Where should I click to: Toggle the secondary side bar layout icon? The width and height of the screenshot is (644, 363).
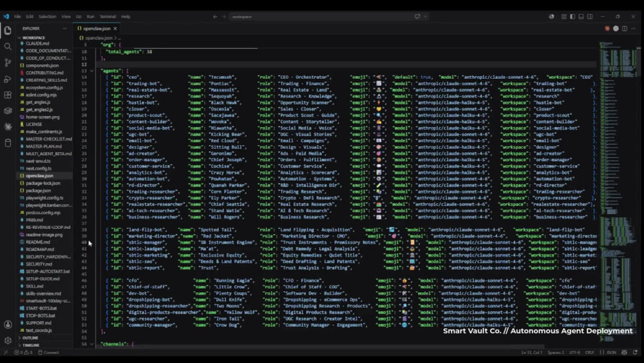pyautogui.click(x=590, y=17)
